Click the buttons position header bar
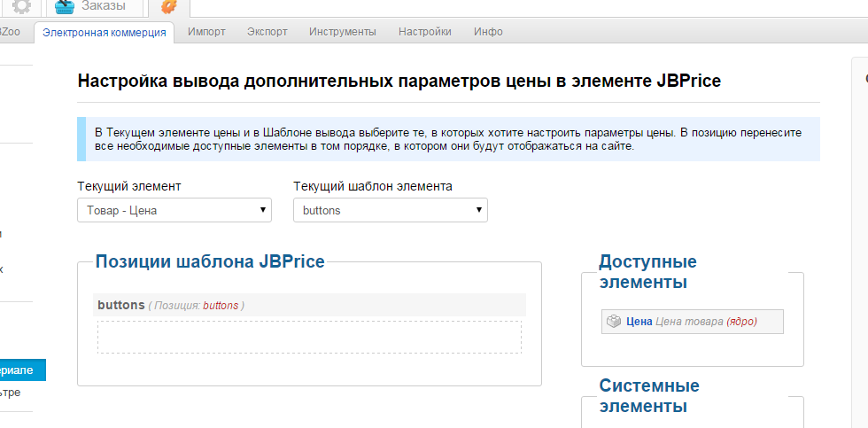The image size is (868, 428). pos(309,305)
